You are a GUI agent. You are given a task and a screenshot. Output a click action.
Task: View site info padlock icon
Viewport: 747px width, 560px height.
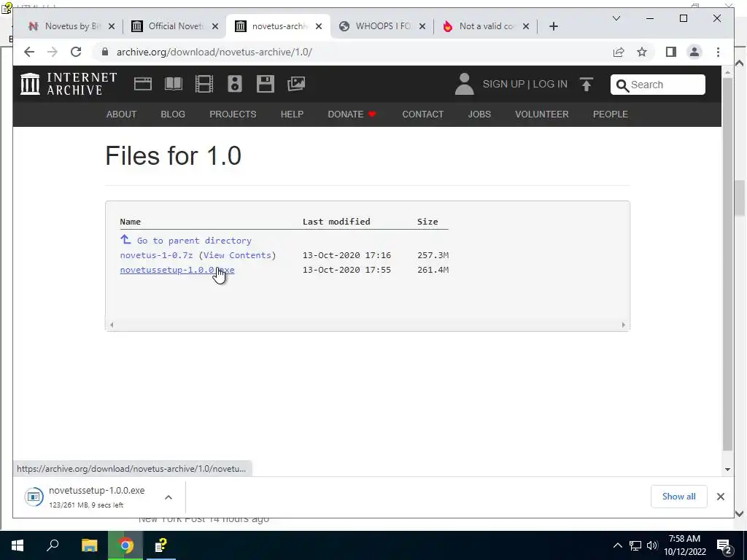105,52
